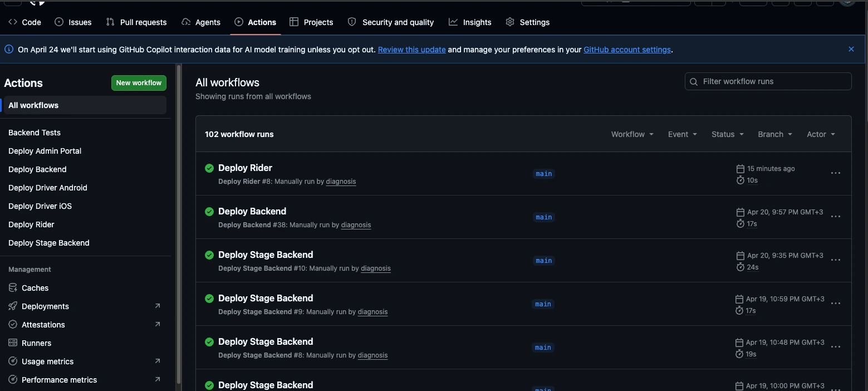The image size is (868, 391).
Task: Open the Branch filter dropdown
Action: [x=775, y=134]
